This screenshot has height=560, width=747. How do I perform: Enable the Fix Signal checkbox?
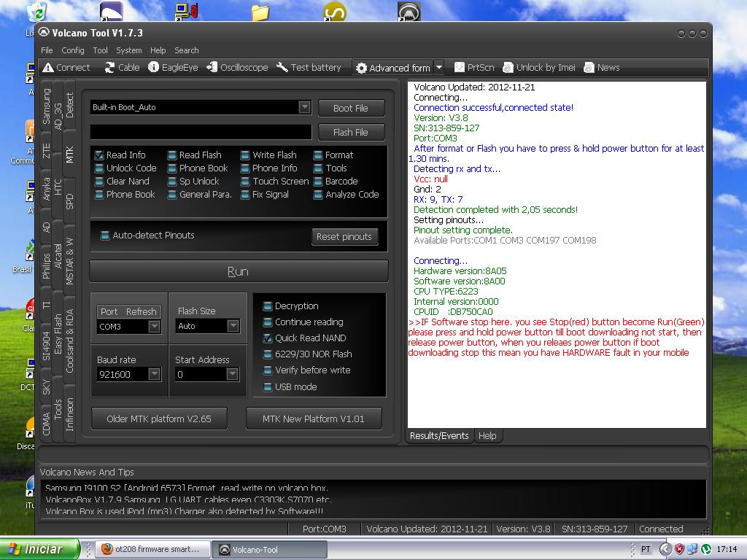click(245, 194)
